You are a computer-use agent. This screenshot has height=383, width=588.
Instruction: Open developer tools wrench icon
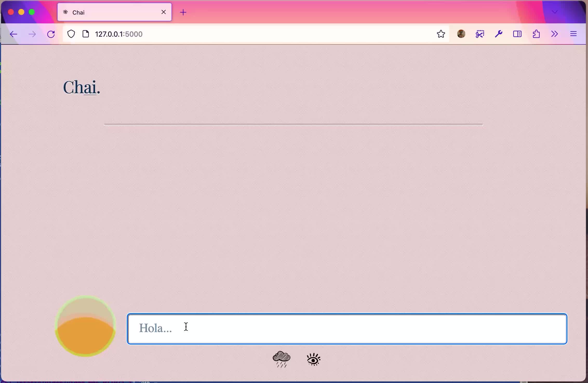coord(499,34)
